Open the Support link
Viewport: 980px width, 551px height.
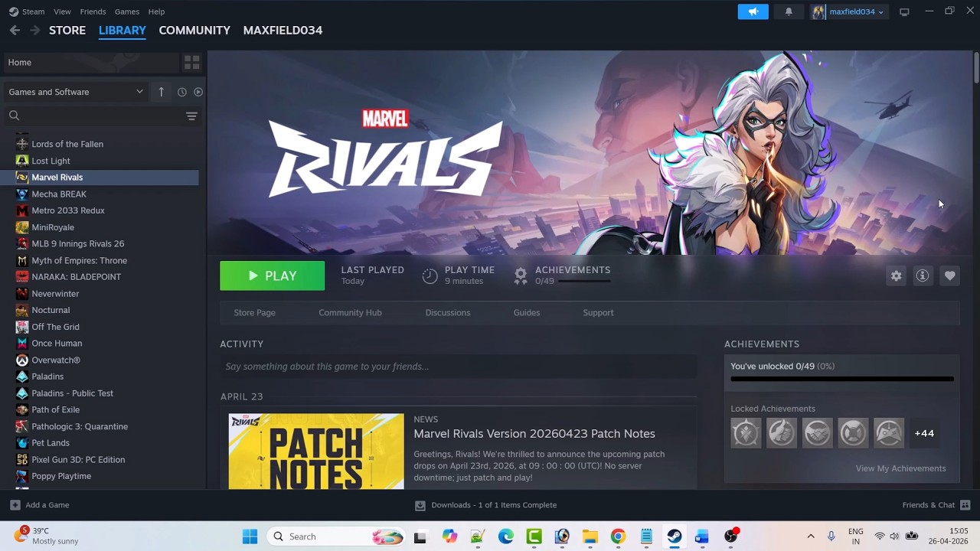[x=598, y=312]
